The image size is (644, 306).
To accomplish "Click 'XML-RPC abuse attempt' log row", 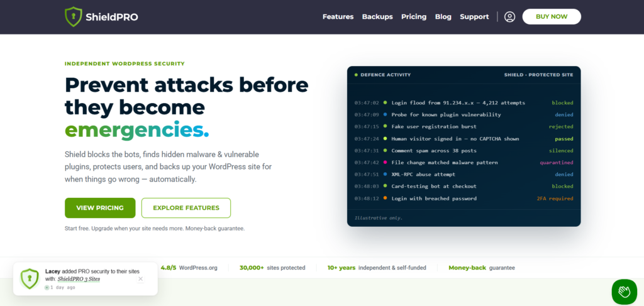I will pos(464,174).
